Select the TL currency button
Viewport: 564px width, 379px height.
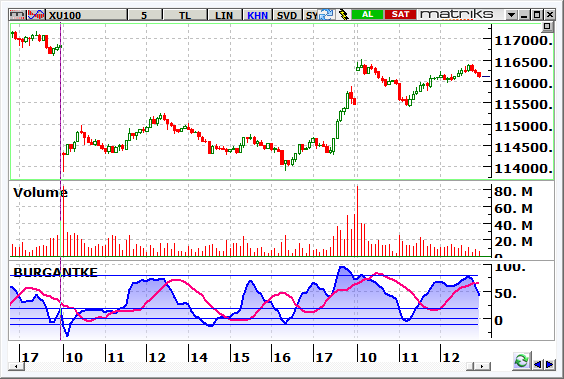pos(185,15)
